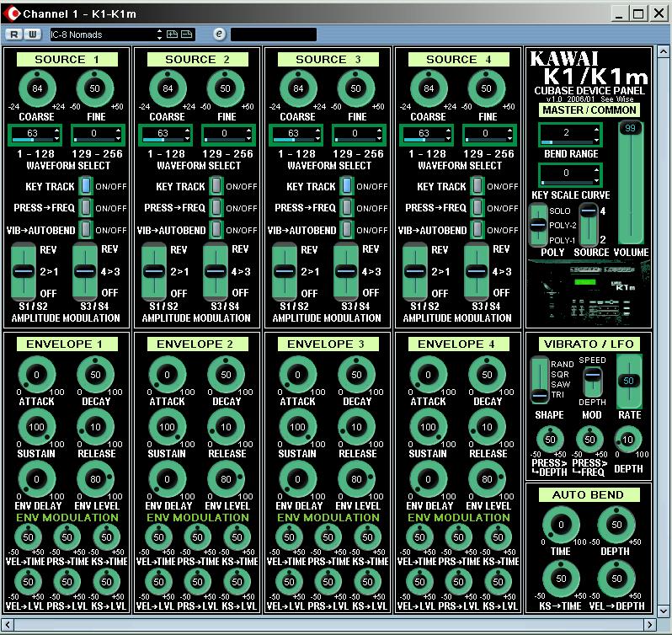Click Source 3 waveform 129-256 stepper arrows

coord(379,134)
